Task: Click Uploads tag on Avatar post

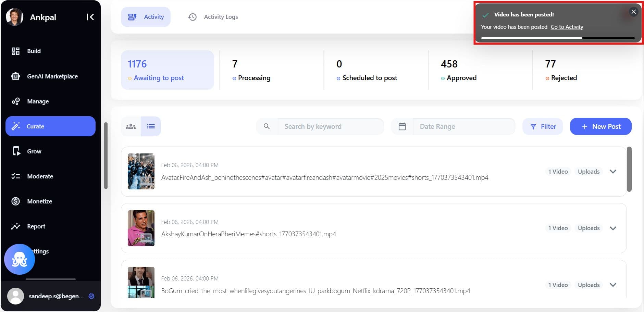Action: [x=589, y=172]
